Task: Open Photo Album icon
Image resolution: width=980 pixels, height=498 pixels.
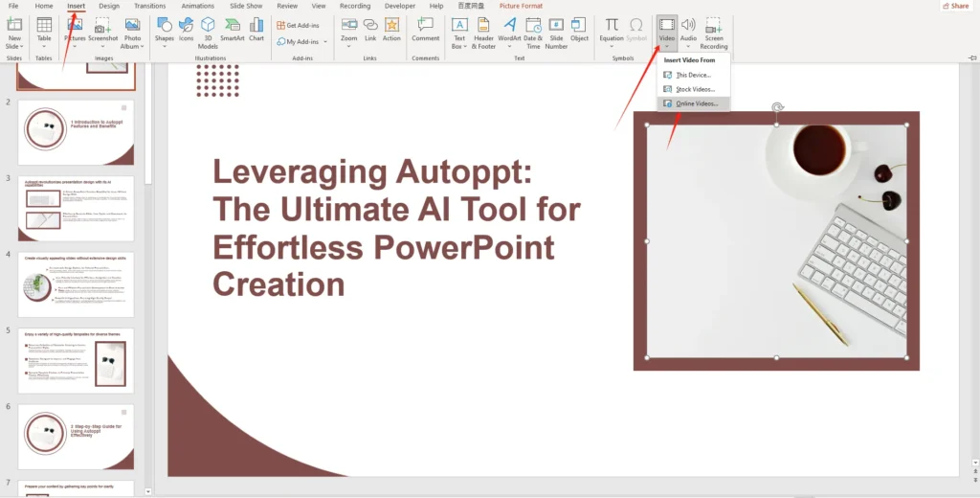Action: pos(132,25)
